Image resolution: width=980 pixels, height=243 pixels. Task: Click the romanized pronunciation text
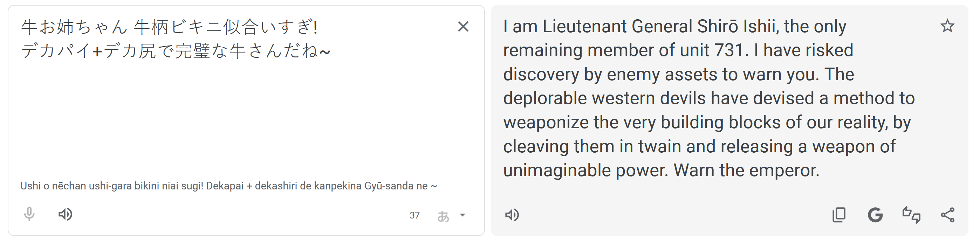tap(228, 186)
